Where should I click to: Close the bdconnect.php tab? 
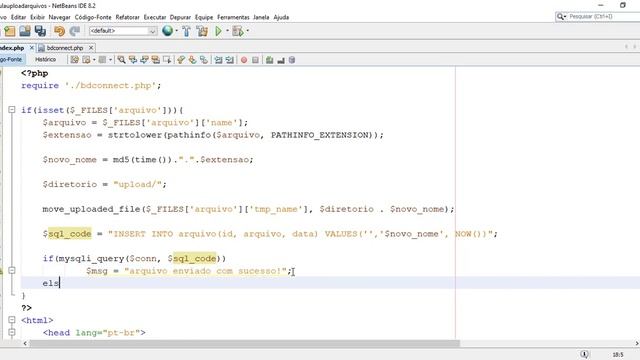tap(91, 48)
